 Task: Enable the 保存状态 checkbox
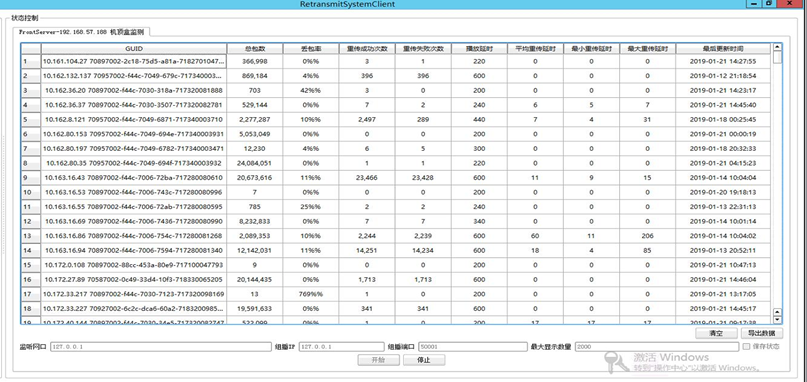746,346
